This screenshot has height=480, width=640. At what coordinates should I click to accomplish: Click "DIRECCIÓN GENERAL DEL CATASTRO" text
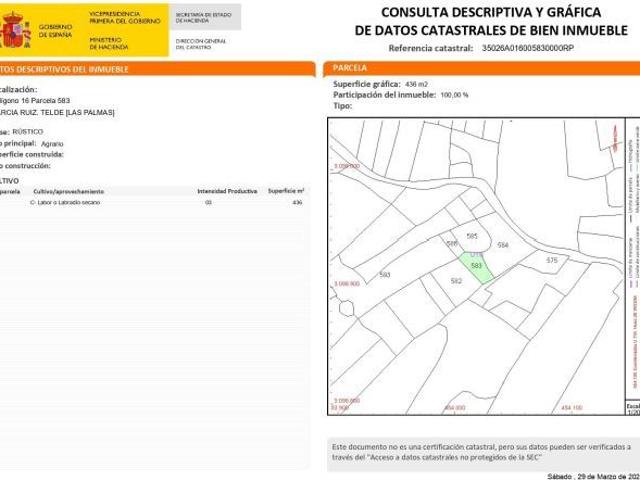200,44
